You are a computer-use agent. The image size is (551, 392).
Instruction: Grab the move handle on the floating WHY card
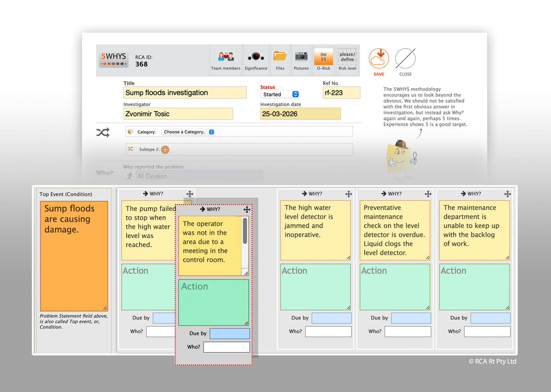click(247, 209)
